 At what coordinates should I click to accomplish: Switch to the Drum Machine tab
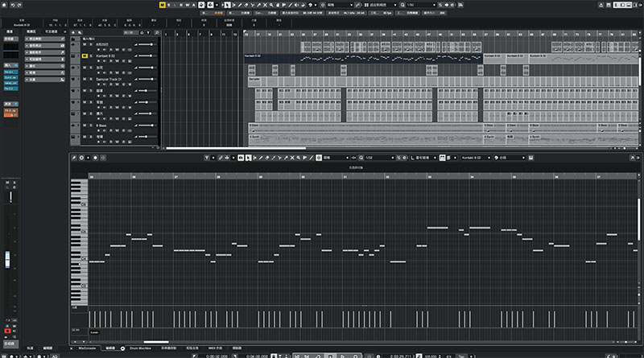click(x=140, y=348)
